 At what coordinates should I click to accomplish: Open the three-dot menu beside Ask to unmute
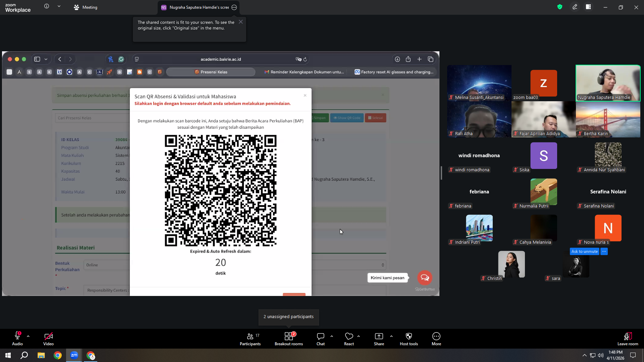pyautogui.click(x=604, y=251)
